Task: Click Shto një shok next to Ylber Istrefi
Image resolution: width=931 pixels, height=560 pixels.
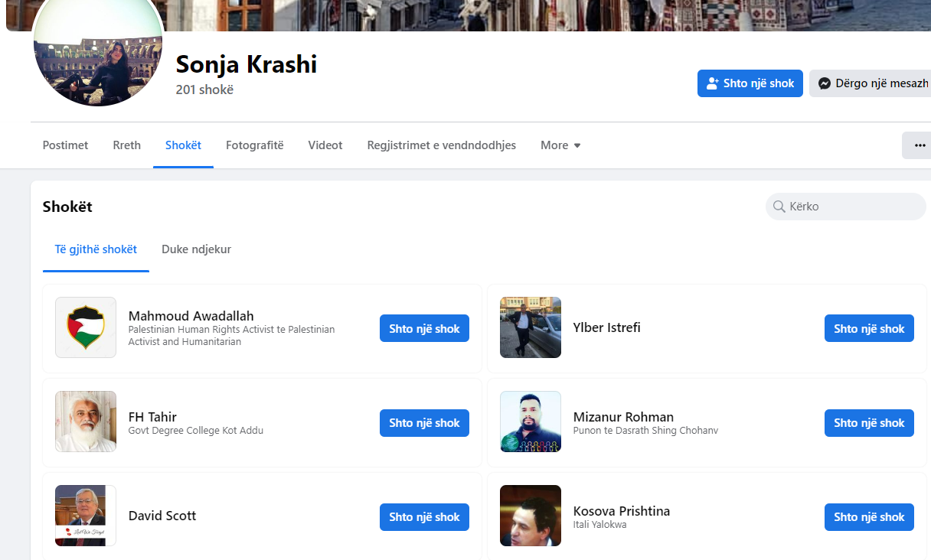Action: [869, 329]
